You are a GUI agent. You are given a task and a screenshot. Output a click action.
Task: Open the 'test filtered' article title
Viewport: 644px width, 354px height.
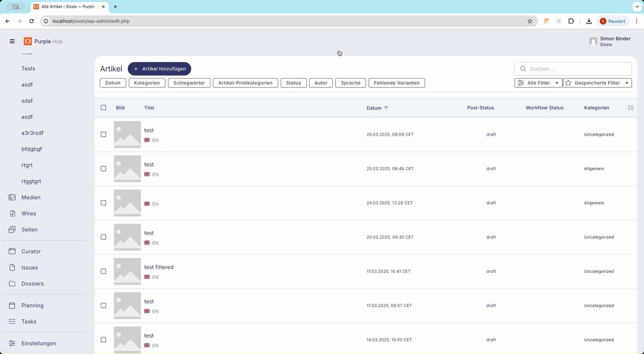pyautogui.click(x=159, y=267)
